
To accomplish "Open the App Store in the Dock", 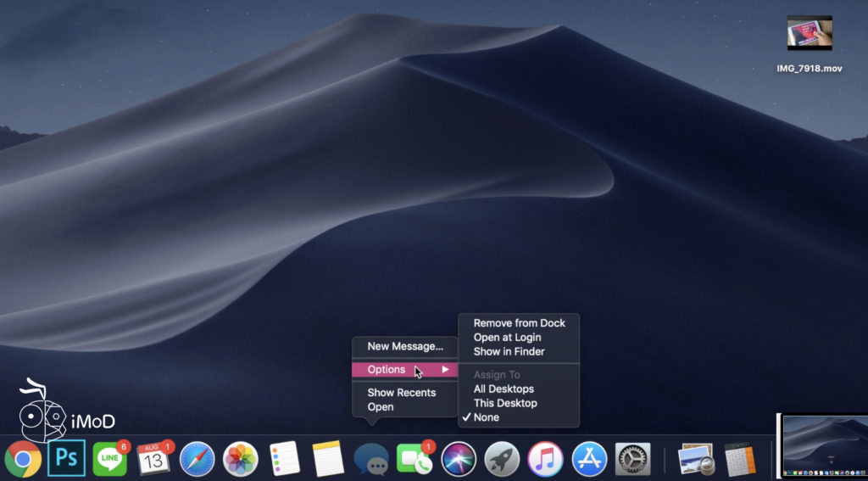I will click(x=589, y=459).
